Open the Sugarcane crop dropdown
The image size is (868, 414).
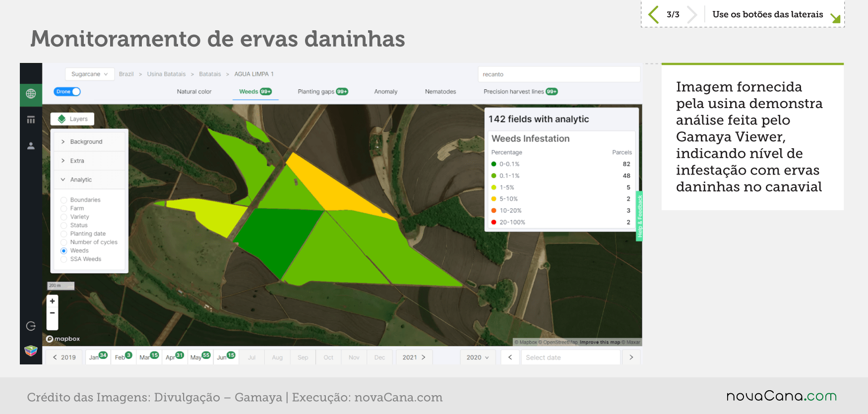(90, 74)
